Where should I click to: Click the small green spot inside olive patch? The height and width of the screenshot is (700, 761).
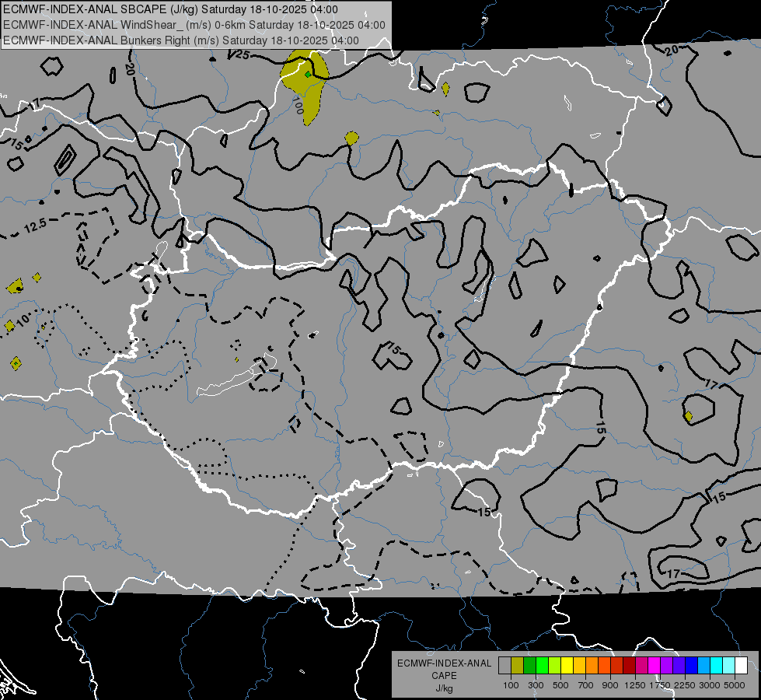click(308, 75)
